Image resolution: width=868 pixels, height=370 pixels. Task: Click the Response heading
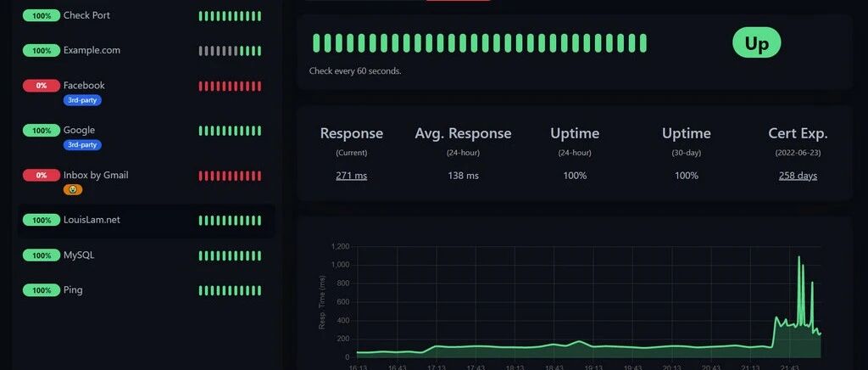[x=352, y=133]
